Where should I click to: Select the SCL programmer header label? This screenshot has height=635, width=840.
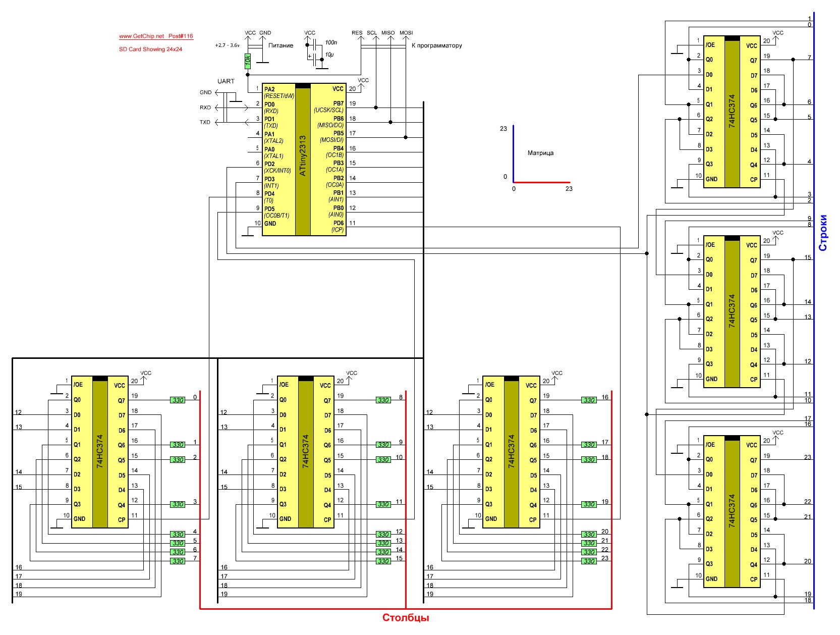pyautogui.click(x=372, y=33)
